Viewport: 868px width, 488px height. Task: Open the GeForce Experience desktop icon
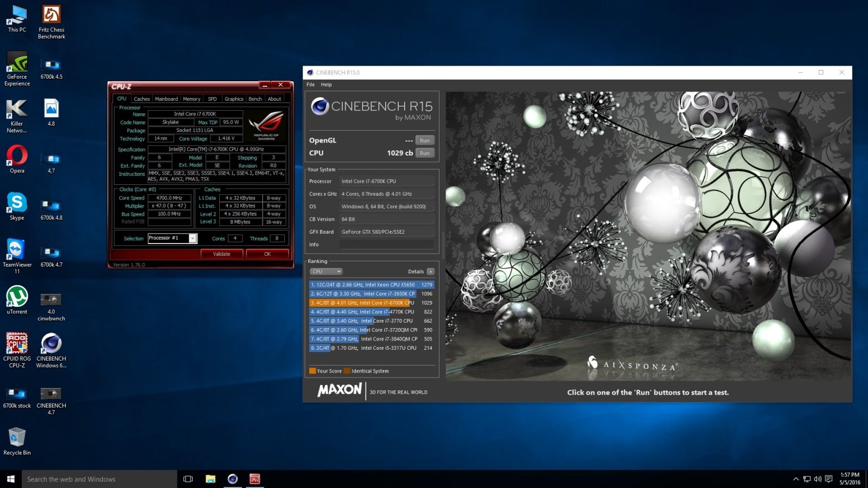pos(17,63)
